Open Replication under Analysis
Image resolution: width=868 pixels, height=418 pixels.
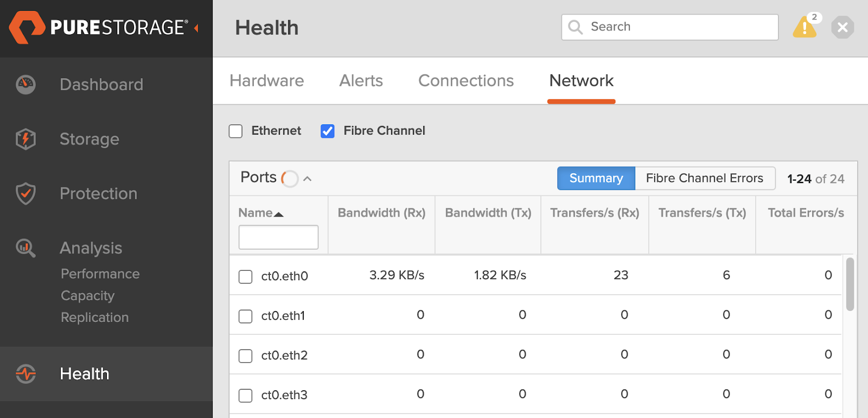pos(95,317)
